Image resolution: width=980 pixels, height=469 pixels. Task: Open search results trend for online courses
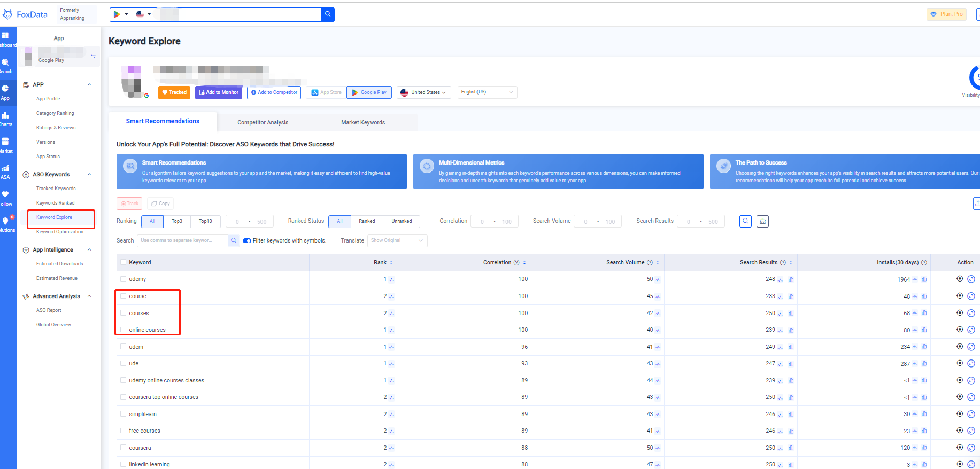(781, 330)
